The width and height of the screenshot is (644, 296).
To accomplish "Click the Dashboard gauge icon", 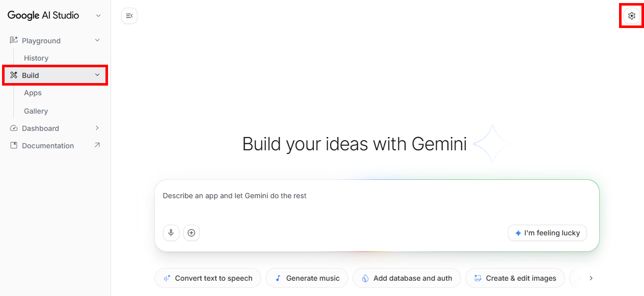I will point(14,128).
